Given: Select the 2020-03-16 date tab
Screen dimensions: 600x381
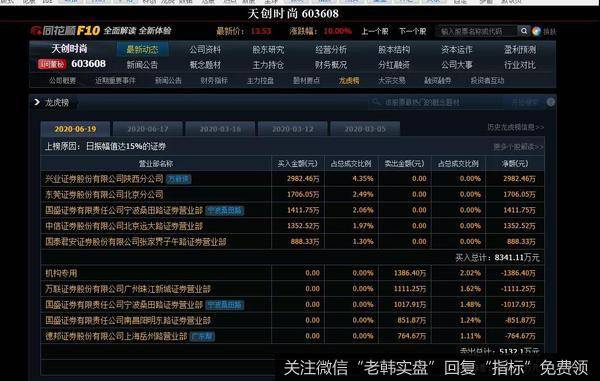Looking at the screenshot, I should pyautogui.click(x=220, y=129).
